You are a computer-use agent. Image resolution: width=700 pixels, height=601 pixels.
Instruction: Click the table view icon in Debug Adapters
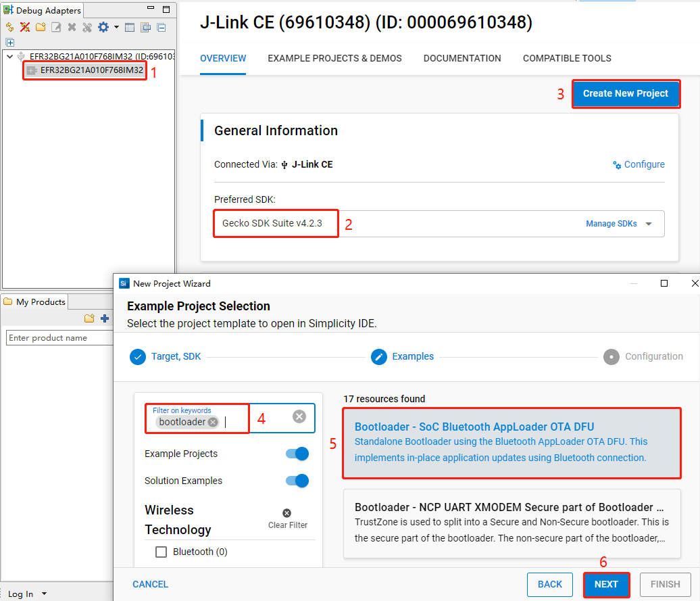point(130,27)
